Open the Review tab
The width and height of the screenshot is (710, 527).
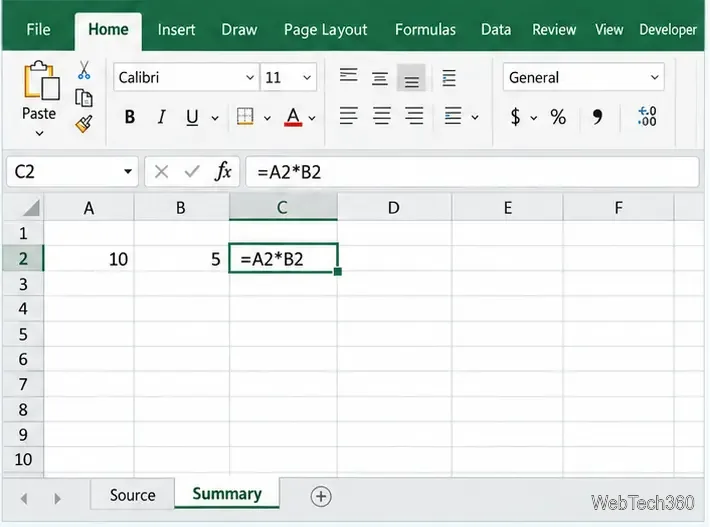pos(554,30)
